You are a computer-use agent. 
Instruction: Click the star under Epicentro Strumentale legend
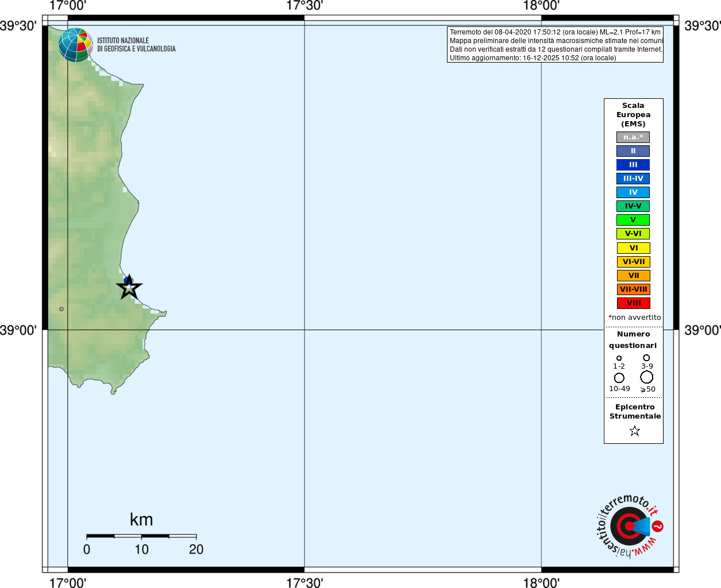(x=634, y=431)
